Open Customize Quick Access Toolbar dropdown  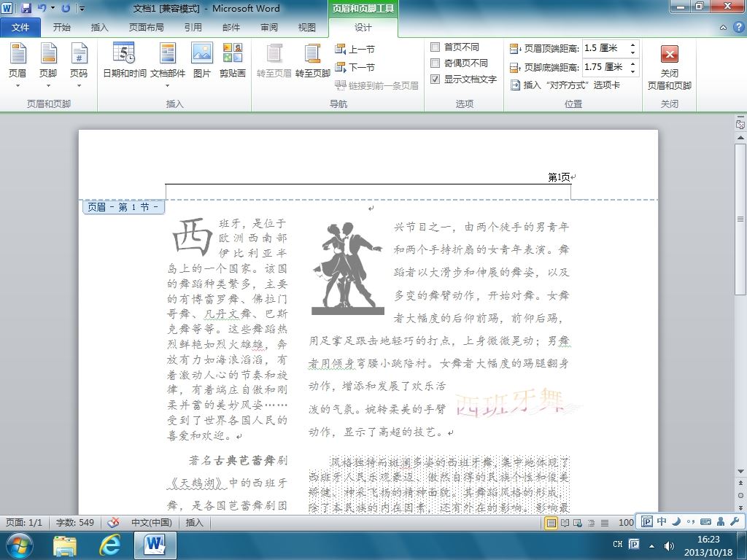[82, 8]
